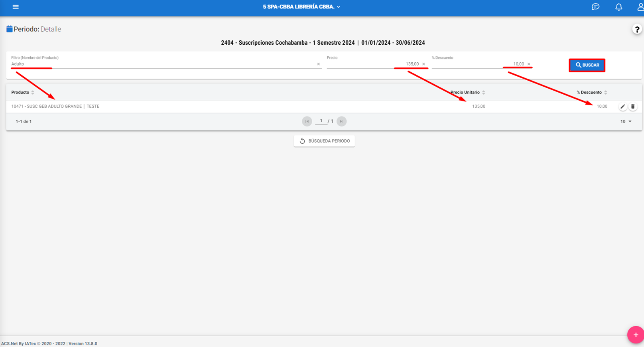
Task: Go to last page of results
Action: [x=341, y=121]
